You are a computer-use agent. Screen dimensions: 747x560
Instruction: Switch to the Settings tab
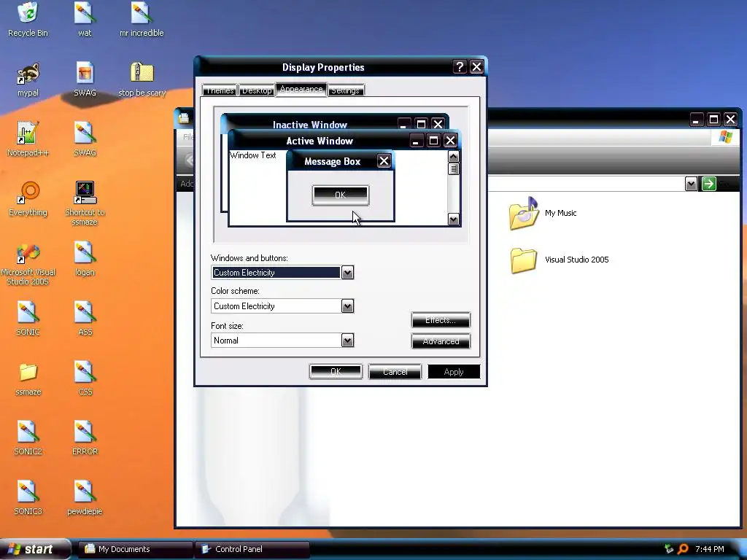tap(345, 90)
